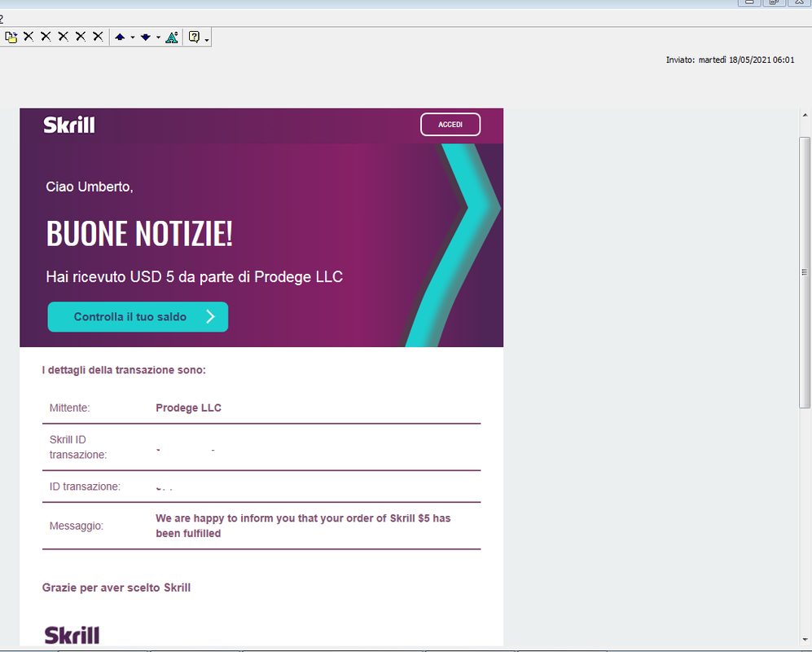Go to next item with blue down arrow
Screen dimensions: 812x652
point(146,37)
